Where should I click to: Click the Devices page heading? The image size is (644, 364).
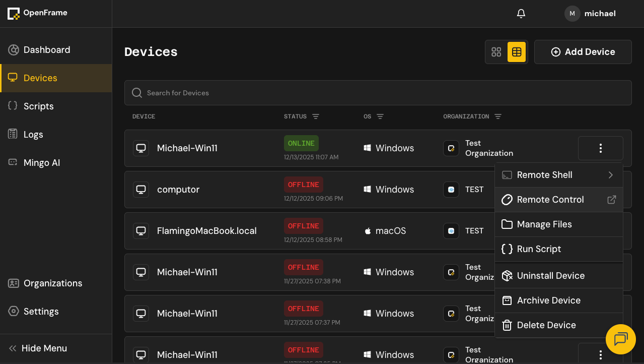[x=151, y=52]
